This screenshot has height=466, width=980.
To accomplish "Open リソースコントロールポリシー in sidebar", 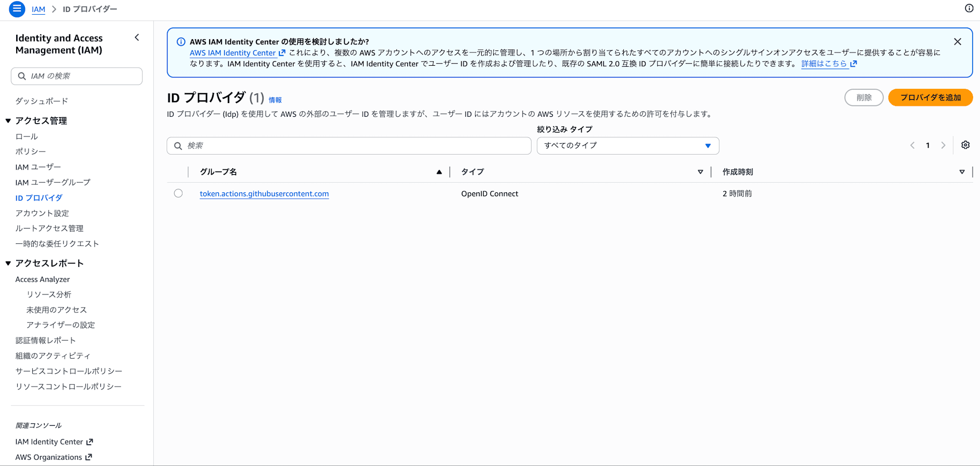I will (69, 387).
